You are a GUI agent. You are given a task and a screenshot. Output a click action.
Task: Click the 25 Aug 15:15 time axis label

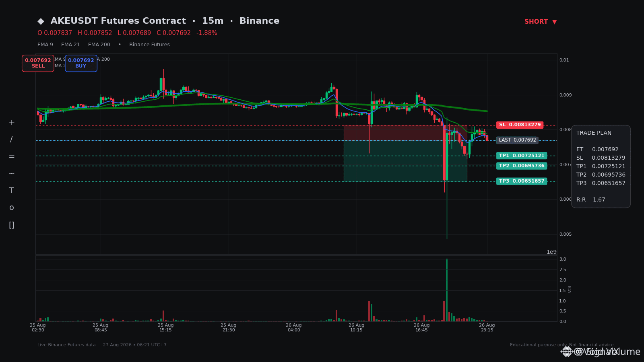click(x=165, y=327)
